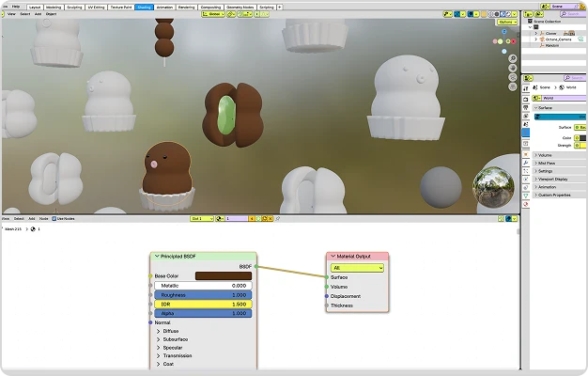Screen dimensions: 588x376
Task: Click the outliner Search field
Action: pos(573,14)
